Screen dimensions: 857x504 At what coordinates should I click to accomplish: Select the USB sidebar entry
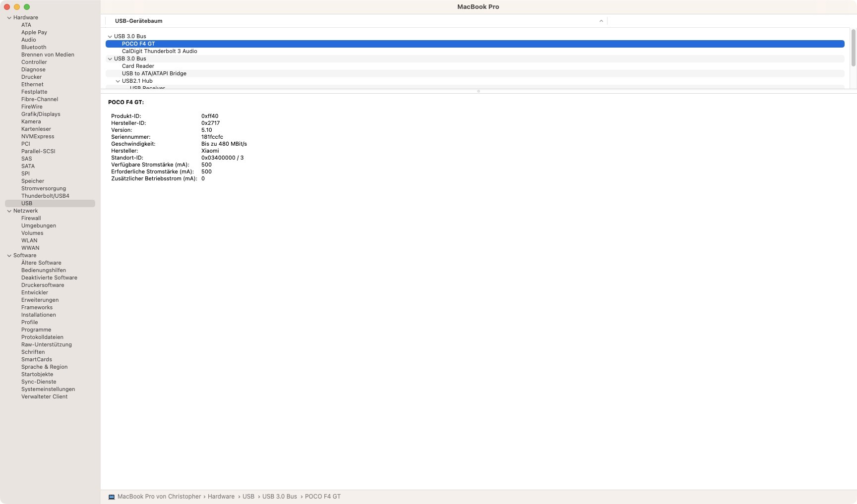click(x=50, y=203)
